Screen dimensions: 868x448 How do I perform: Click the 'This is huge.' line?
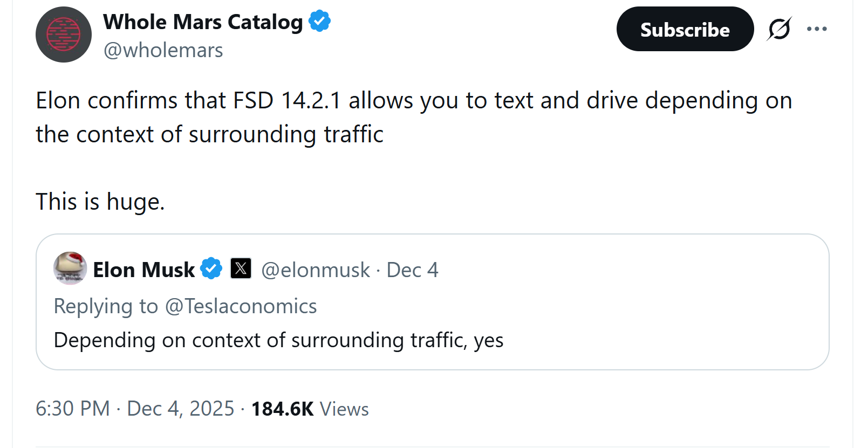[100, 202]
